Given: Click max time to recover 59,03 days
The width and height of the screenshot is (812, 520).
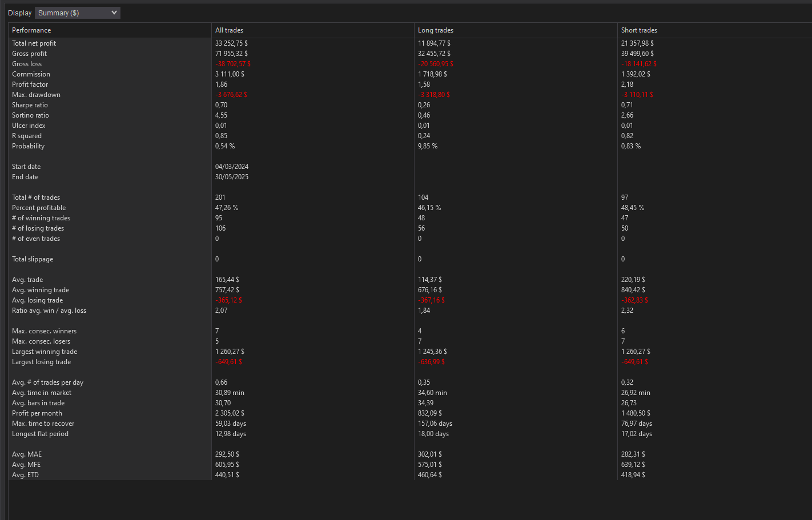Looking at the screenshot, I should pos(231,424).
